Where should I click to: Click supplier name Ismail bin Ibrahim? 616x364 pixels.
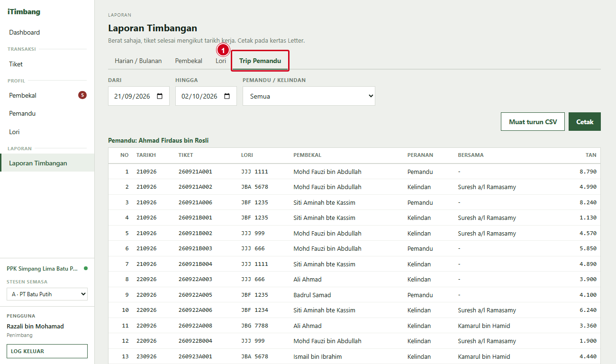pos(317,356)
